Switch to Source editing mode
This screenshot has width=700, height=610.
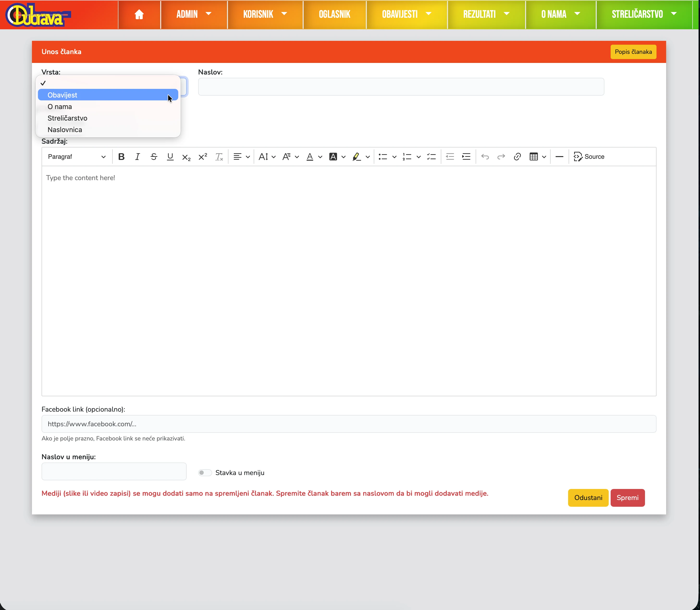coord(589,157)
